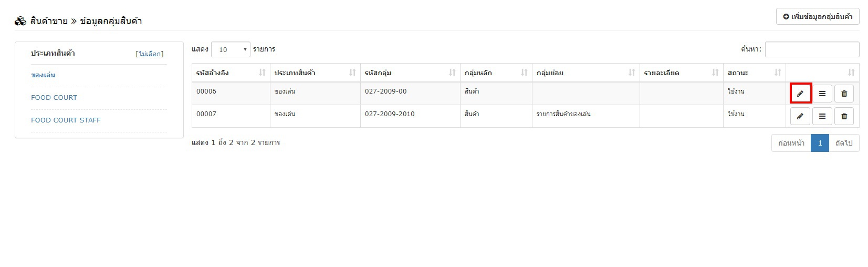The width and height of the screenshot is (868, 267).
Task: Open the rows-per-page dropdown showing 10
Action: tap(231, 49)
